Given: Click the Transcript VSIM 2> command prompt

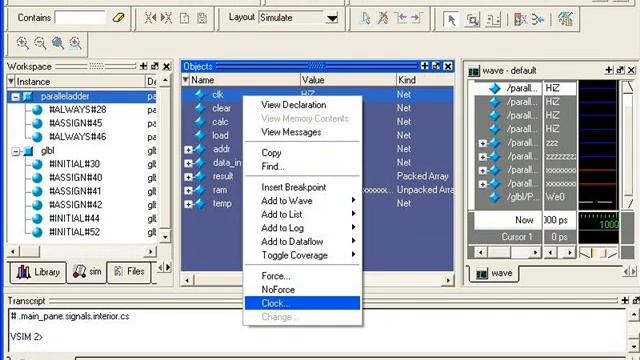Looking at the screenshot, I should pyautogui.click(x=27, y=337).
